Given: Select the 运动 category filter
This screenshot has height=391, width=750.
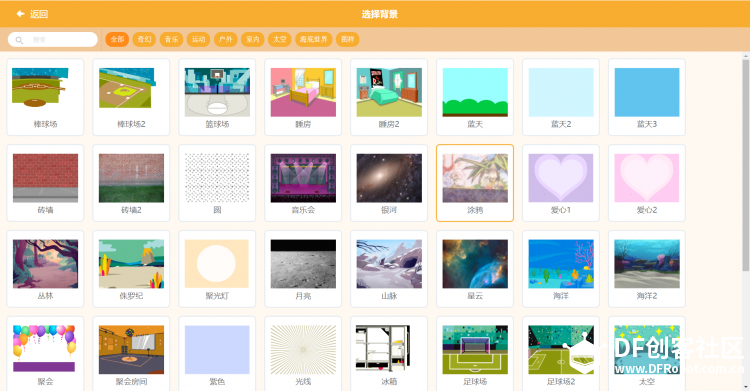Looking at the screenshot, I should click(199, 39).
